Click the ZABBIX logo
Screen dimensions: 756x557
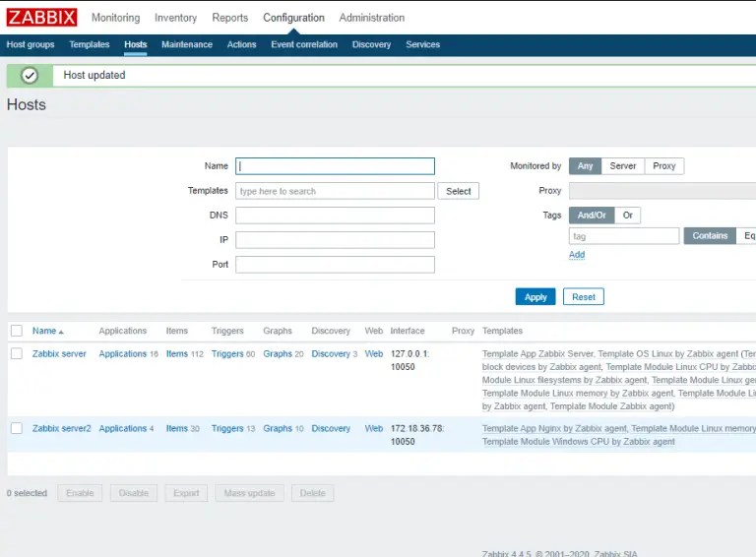tap(41, 18)
